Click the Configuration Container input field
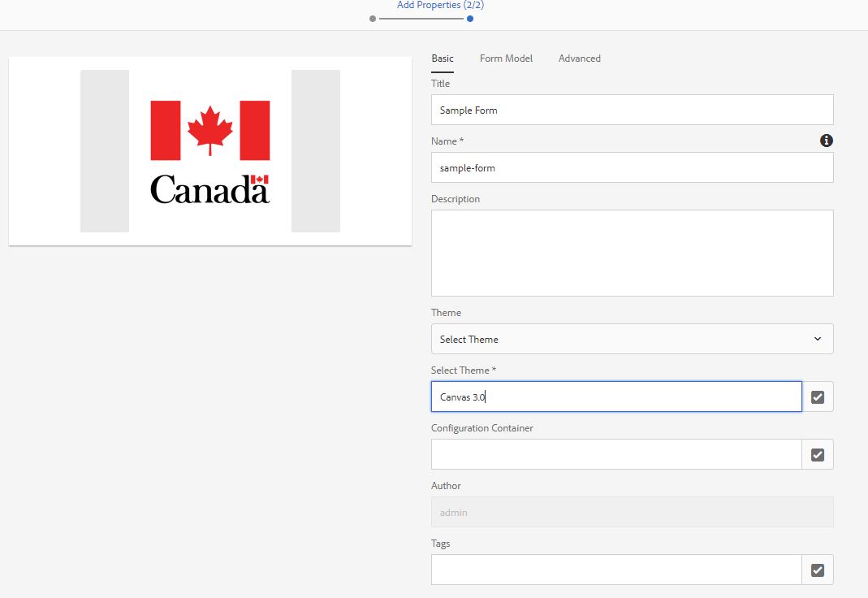This screenshot has width=868, height=598. click(x=616, y=454)
